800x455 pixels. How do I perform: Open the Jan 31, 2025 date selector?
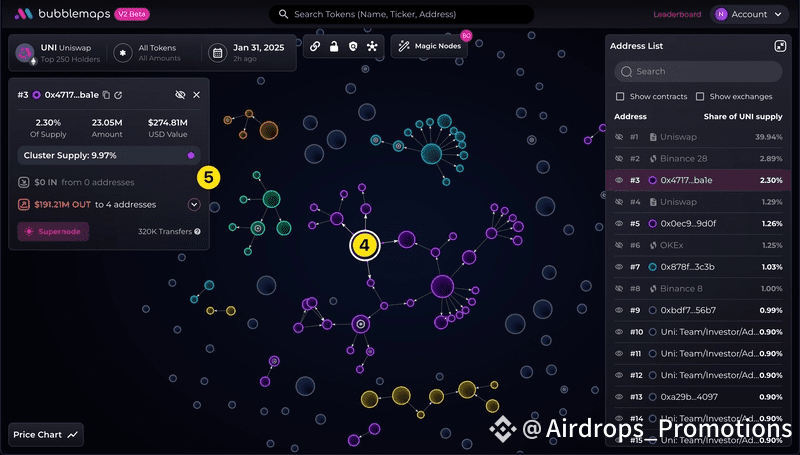point(249,53)
